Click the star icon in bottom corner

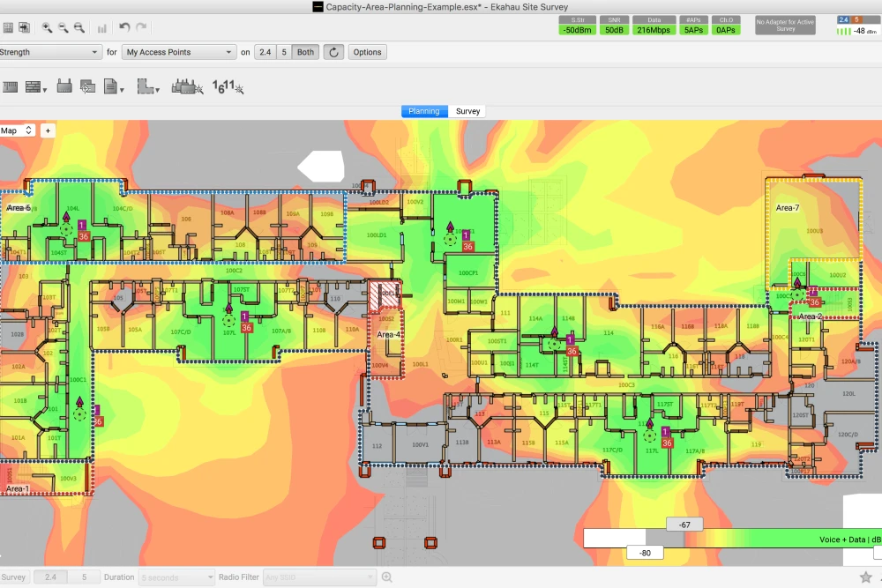point(865,577)
